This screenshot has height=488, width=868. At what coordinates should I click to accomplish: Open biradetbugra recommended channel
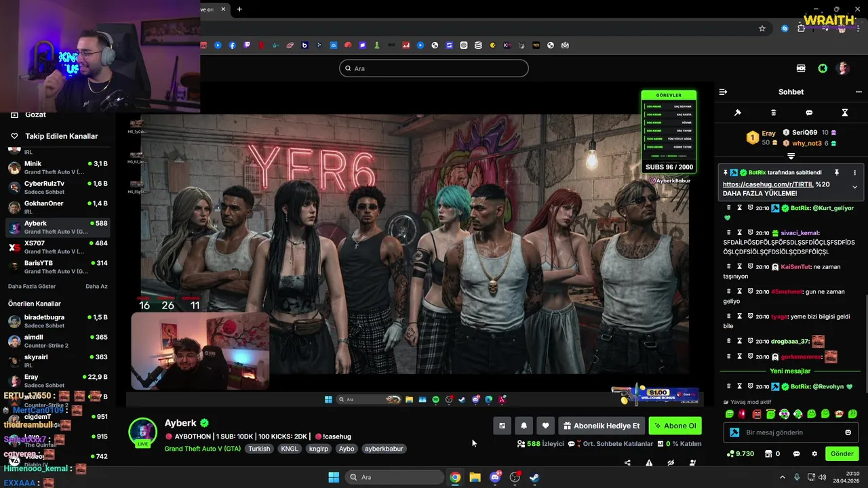[58, 321]
